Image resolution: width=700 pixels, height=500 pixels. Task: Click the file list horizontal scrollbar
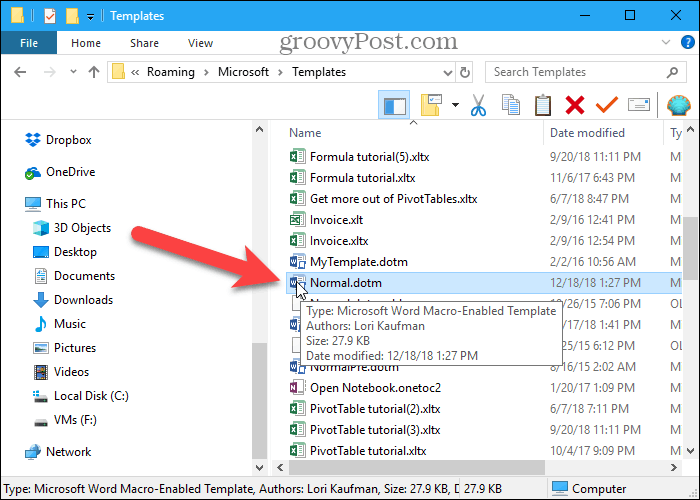click(417, 467)
